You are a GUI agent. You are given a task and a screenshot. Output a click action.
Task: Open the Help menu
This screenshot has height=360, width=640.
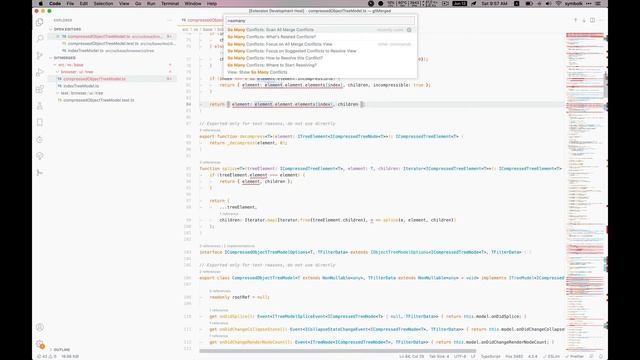212,3
